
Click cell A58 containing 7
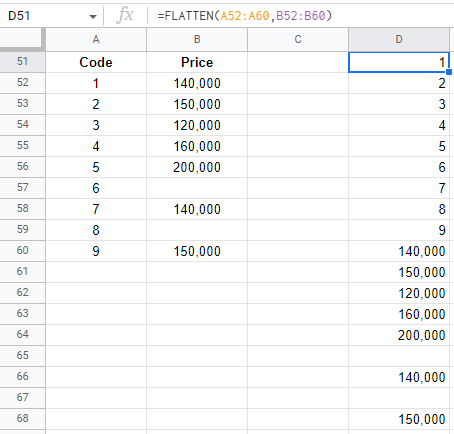[x=96, y=209]
